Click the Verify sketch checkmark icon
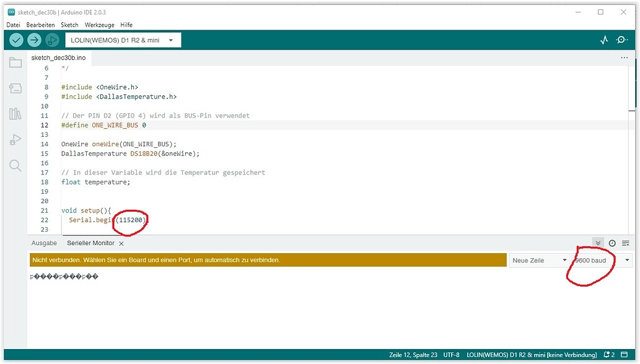 tap(15, 40)
